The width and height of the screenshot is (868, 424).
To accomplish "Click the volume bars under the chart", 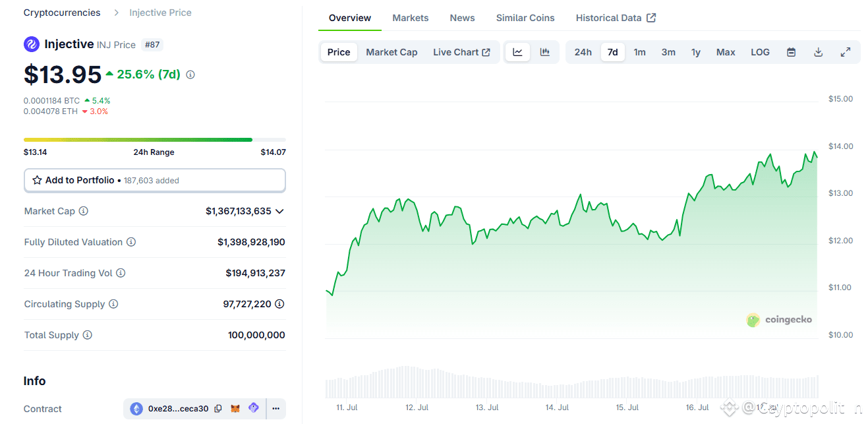I will click(572, 382).
